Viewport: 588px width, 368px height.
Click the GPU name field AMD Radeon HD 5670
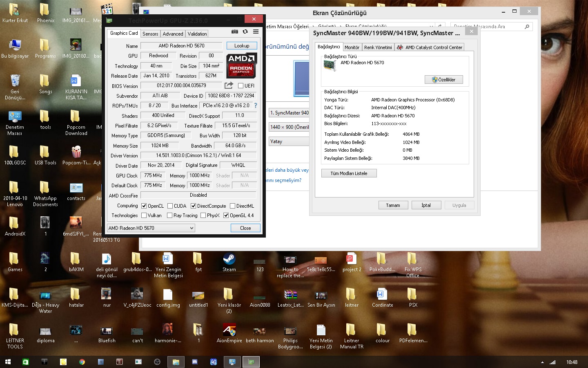click(x=181, y=46)
